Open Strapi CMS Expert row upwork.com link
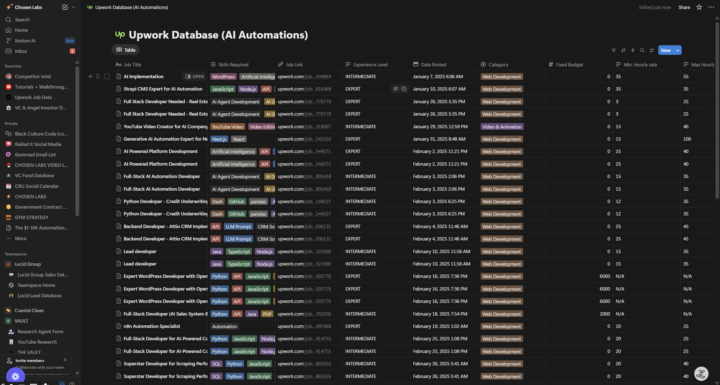The image size is (720, 385). pos(304,89)
